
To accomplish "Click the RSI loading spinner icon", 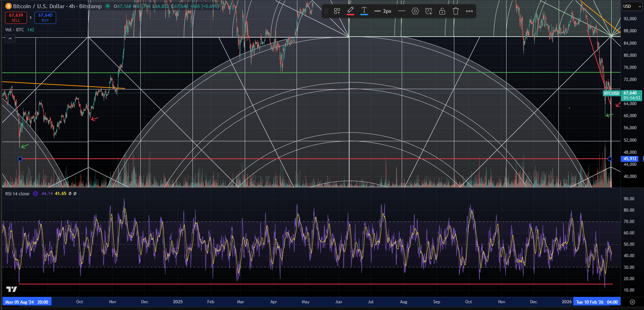I will point(36,194).
